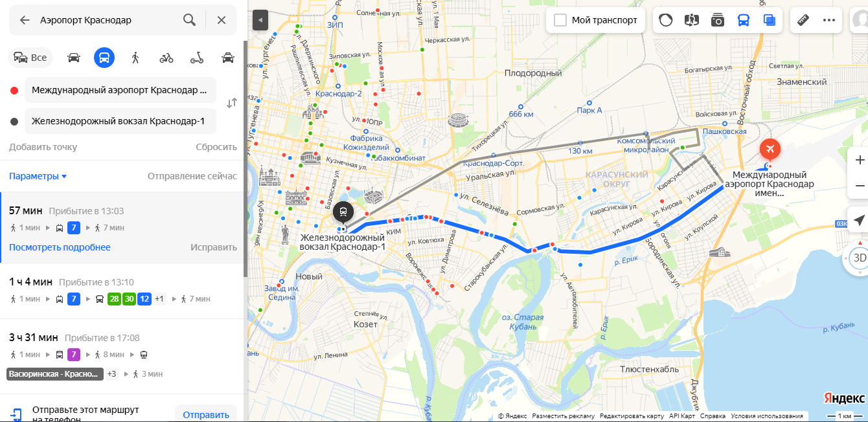Expand the Параметры dropdown
Screen dimensions: 868x422
click(x=38, y=176)
